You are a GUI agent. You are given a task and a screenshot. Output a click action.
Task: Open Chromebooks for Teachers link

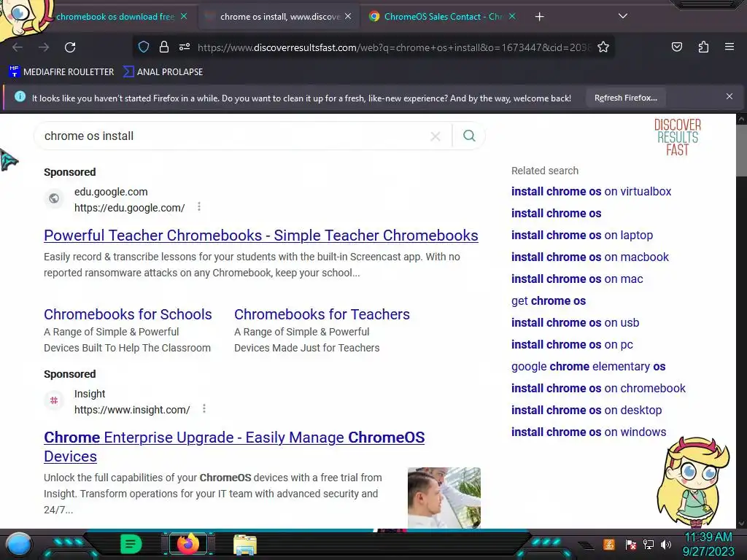[322, 314]
